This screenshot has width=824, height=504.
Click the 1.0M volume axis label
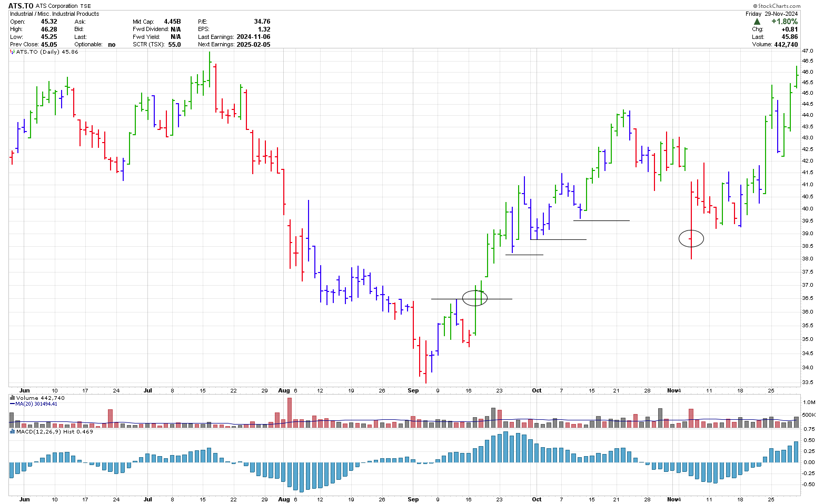pyautogui.click(x=809, y=402)
